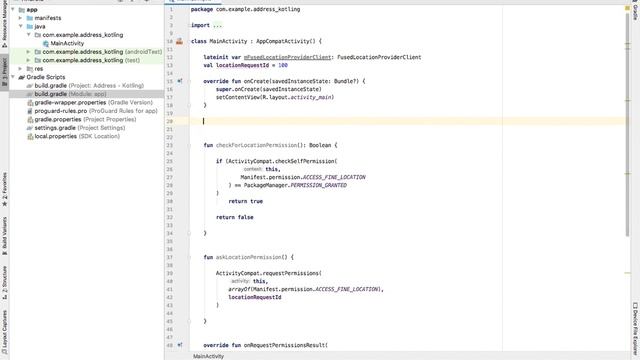The image size is (640, 360).
Task: Open the Gradle tool window on right
Action: (x=635, y=11)
